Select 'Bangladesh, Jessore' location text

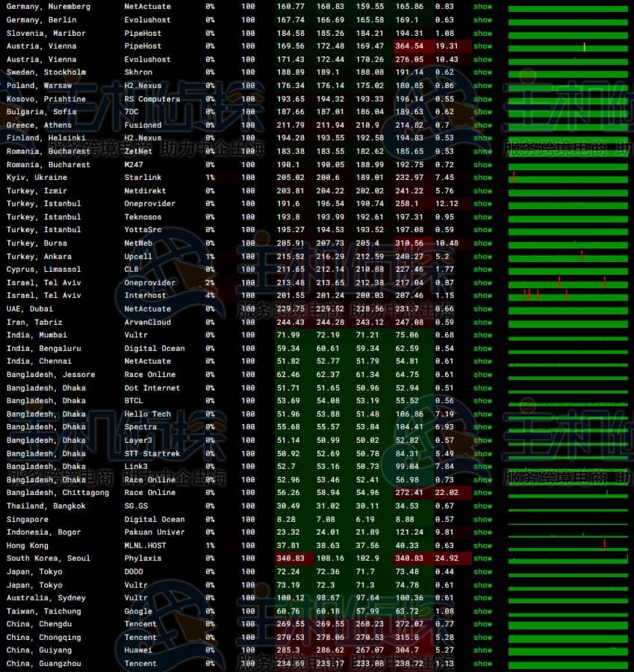click(x=51, y=375)
